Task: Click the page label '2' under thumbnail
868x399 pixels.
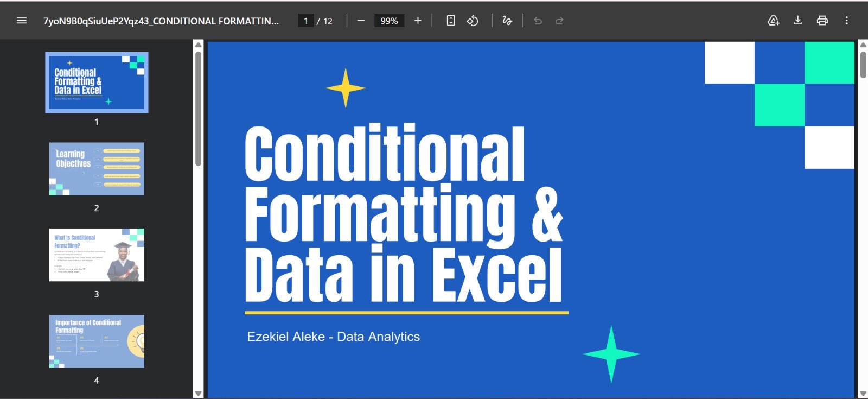Action: coord(97,208)
